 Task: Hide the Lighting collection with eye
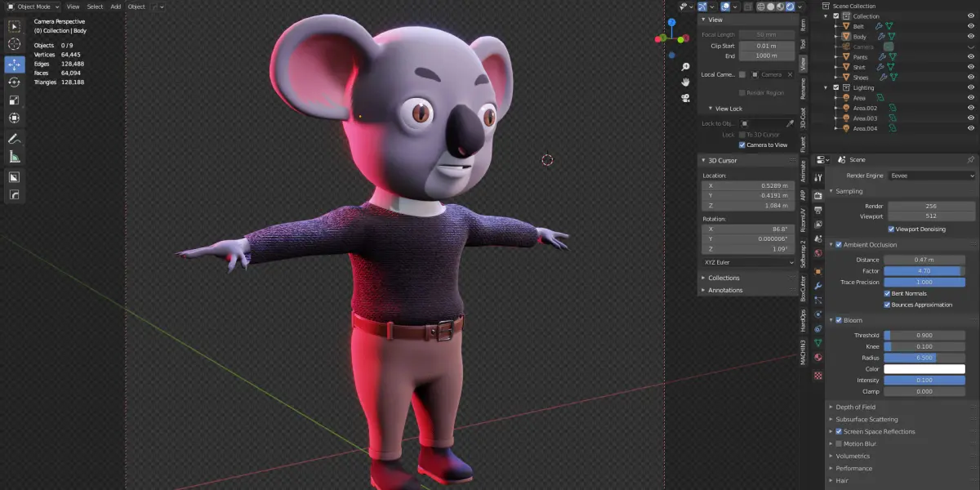pyautogui.click(x=970, y=87)
